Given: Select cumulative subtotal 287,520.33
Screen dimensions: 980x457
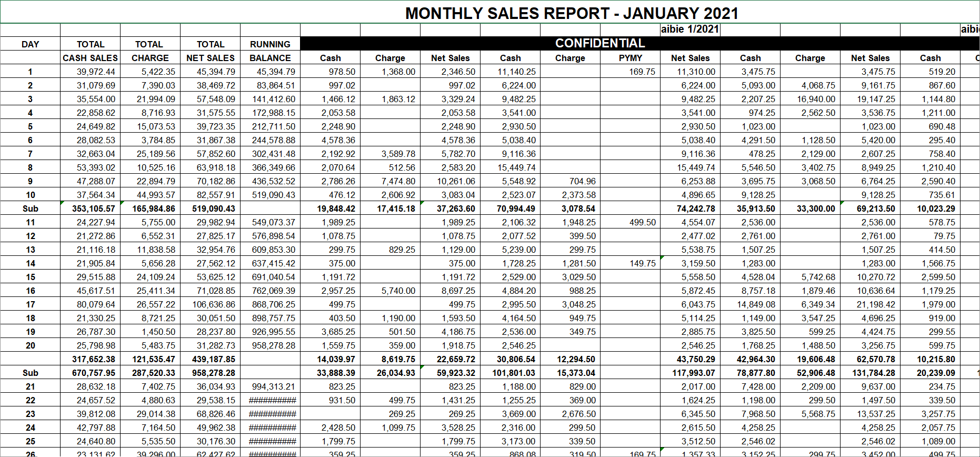Looking at the screenshot, I should pos(151,373).
